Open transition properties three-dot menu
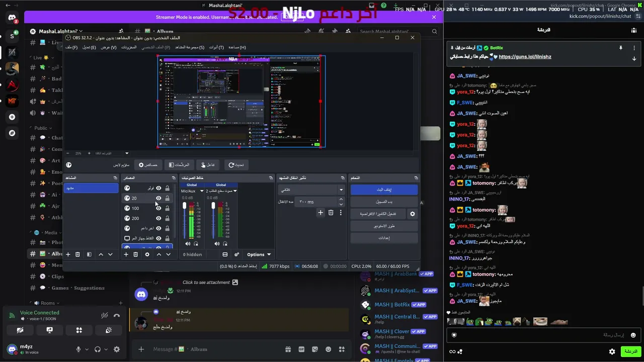 341,213
